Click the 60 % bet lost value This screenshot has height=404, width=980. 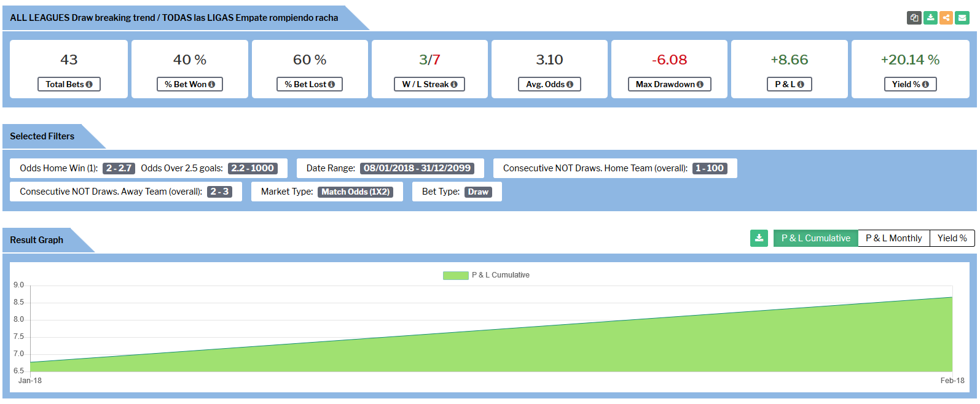pos(310,60)
